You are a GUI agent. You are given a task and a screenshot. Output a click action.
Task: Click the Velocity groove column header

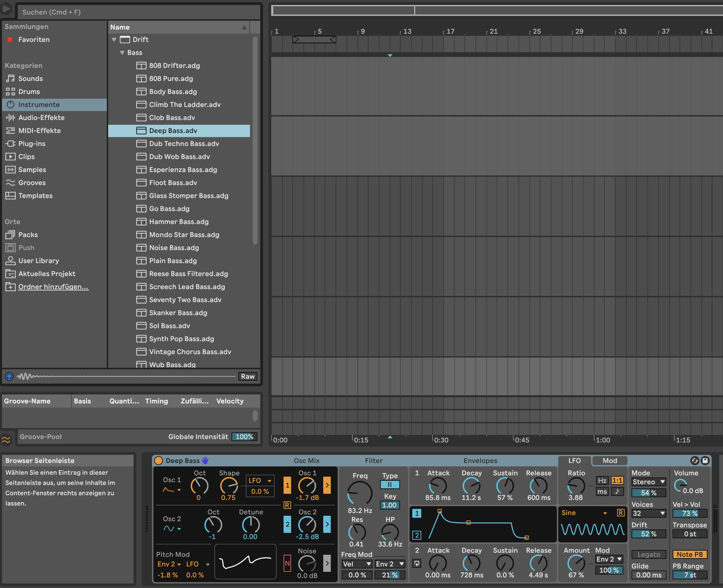(230, 401)
